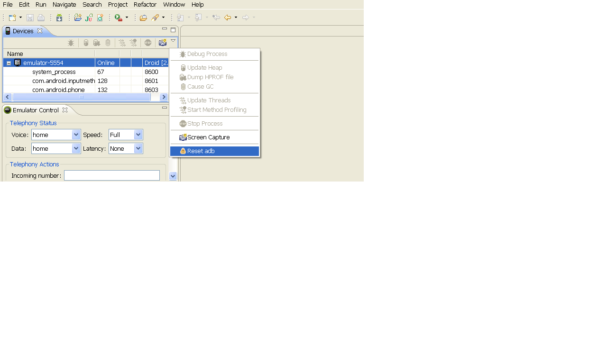The height and width of the screenshot is (364, 607).
Task: Click the Incoming number input field
Action: (x=112, y=175)
